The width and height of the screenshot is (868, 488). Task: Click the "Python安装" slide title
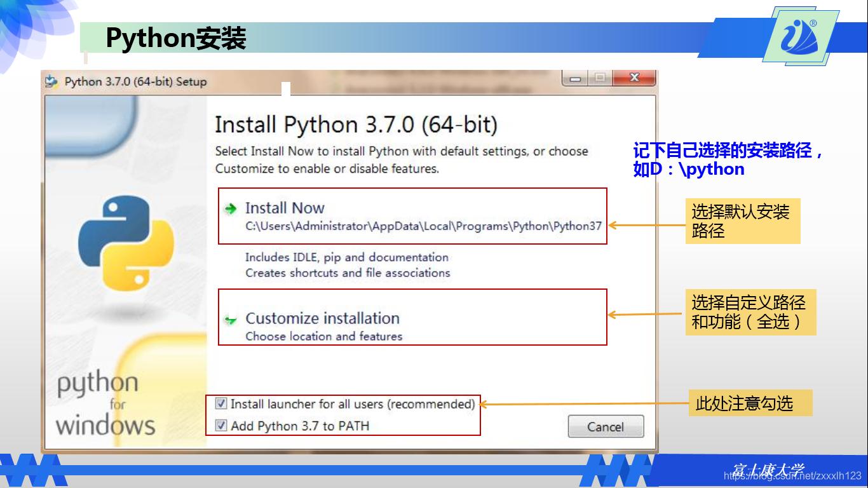(x=176, y=38)
